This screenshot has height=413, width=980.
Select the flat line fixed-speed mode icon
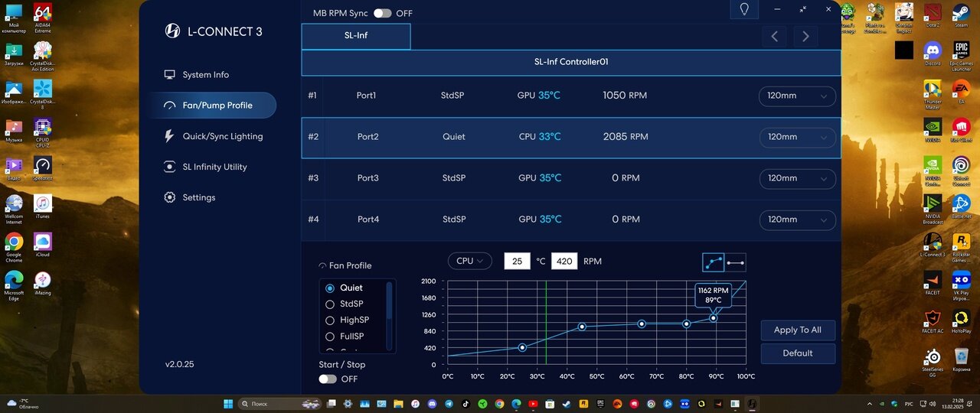(x=735, y=262)
